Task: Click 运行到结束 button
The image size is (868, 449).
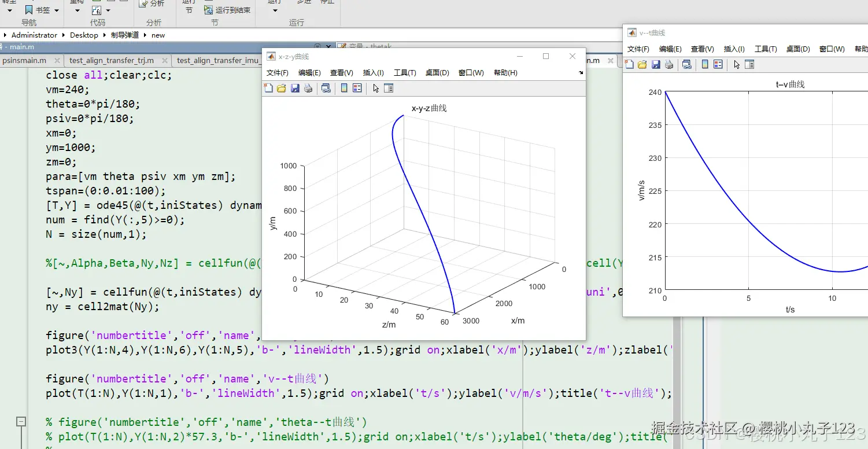Action: click(x=227, y=10)
